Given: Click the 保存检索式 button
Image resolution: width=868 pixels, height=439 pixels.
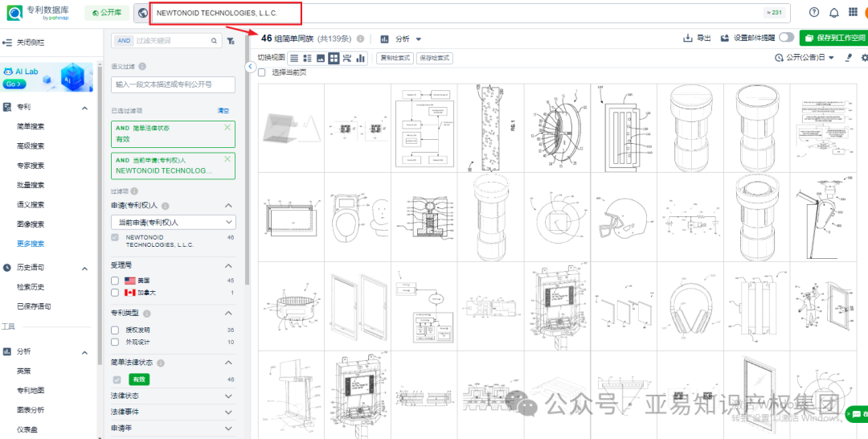Looking at the screenshot, I should coord(435,58).
